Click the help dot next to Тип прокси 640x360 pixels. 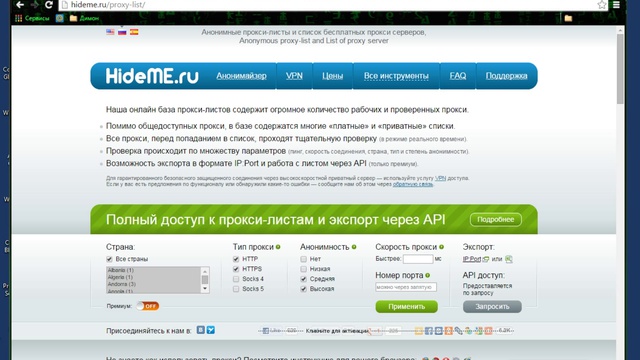[278, 247]
